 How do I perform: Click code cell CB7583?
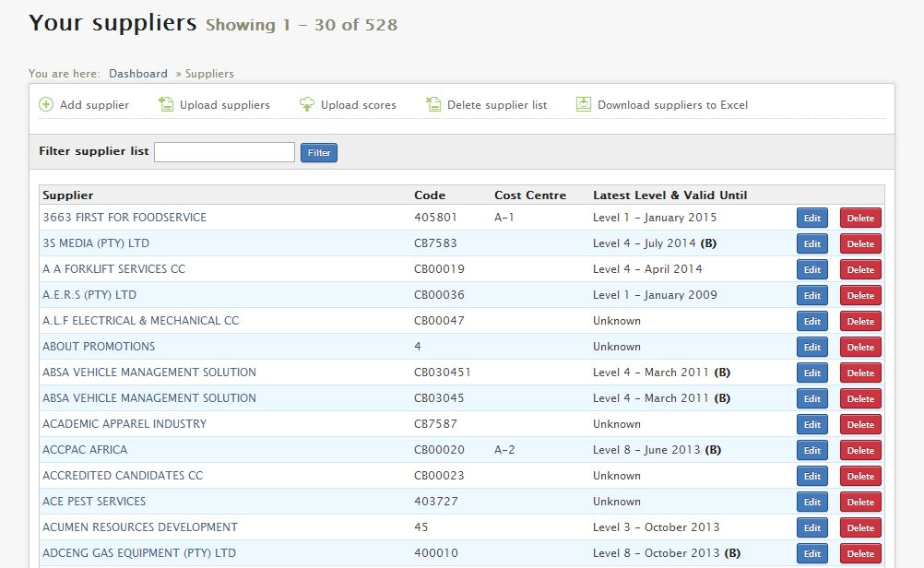pyautogui.click(x=435, y=243)
